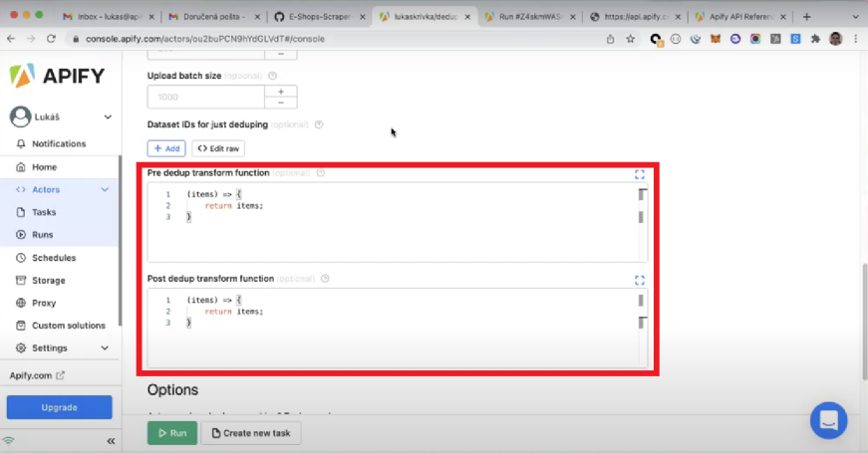Open Notifications bell in the sidebar
Screen dimensions: 868x453
(x=21, y=143)
